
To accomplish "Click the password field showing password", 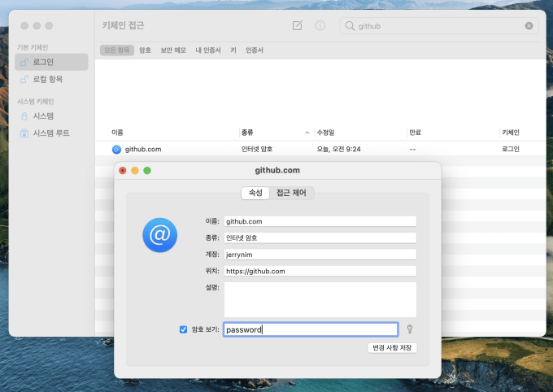I will [311, 329].
